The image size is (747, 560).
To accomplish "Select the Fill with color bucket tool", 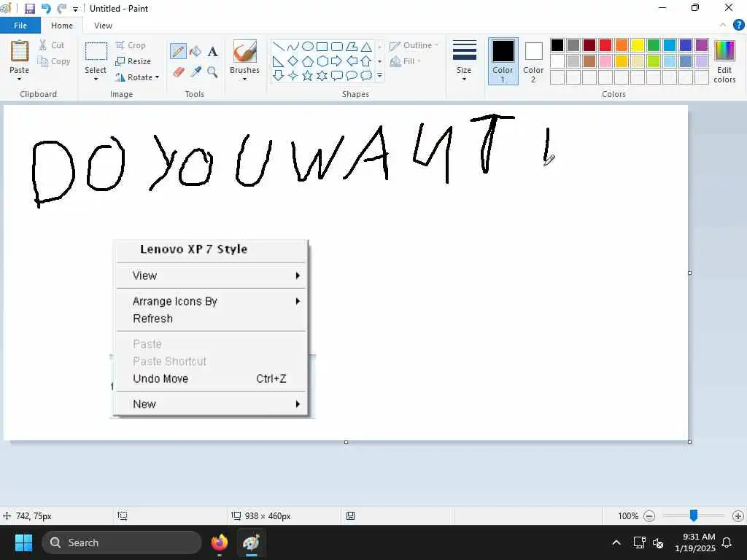I will (196, 51).
